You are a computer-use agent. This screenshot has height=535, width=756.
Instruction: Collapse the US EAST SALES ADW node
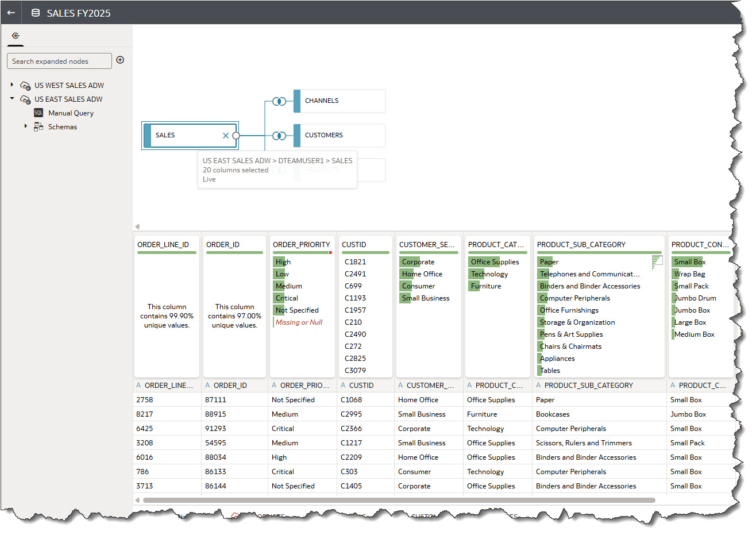point(12,98)
